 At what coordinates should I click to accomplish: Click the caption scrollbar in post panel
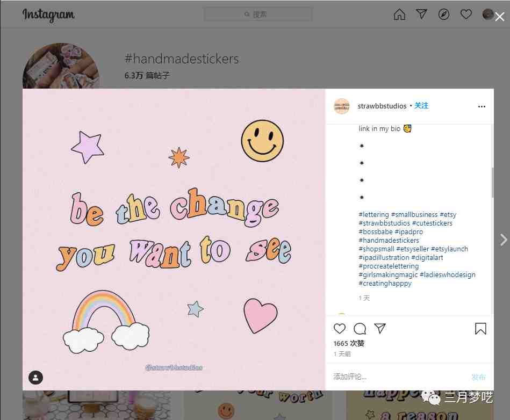coord(492,183)
